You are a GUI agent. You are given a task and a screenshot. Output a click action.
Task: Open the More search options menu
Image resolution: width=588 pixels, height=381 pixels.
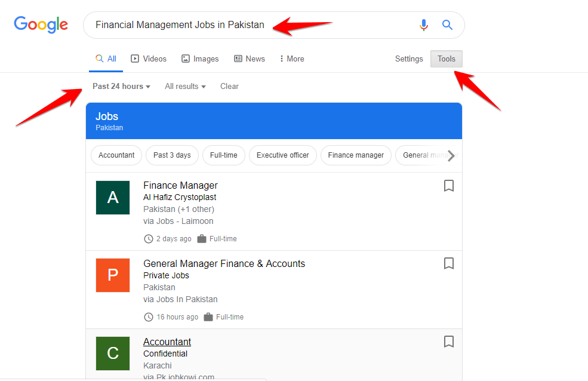coord(291,59)
